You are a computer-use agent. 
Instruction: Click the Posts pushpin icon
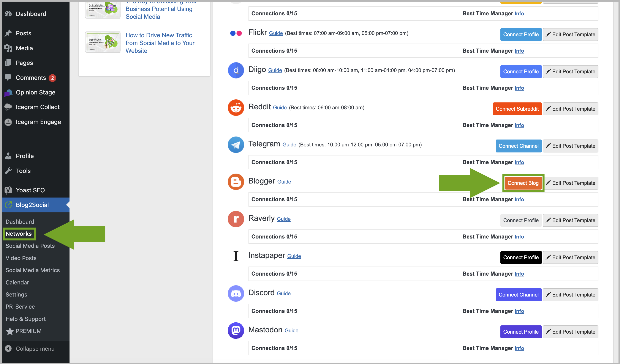click(x=8, y=33)
